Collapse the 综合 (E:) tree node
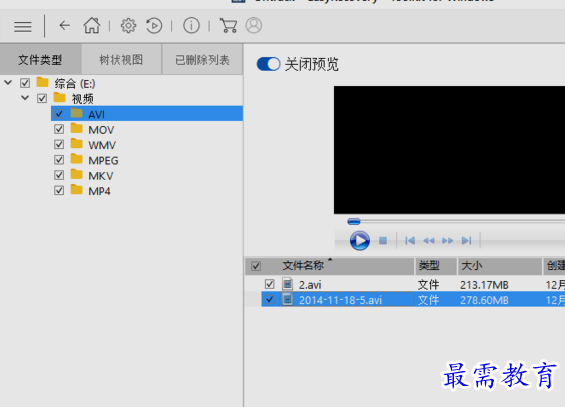This screenshot has height=407, width=565. [x=8, y=83]
